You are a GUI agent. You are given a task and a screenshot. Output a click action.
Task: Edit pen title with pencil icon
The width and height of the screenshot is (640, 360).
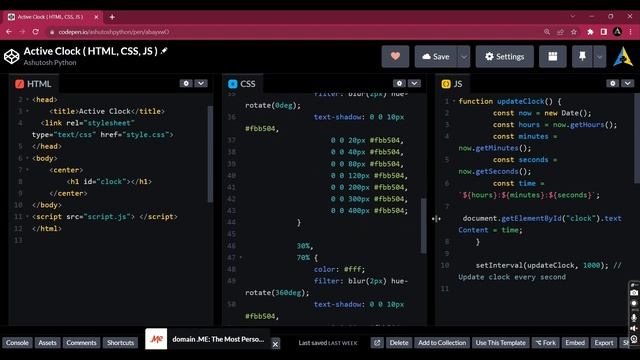164,51
